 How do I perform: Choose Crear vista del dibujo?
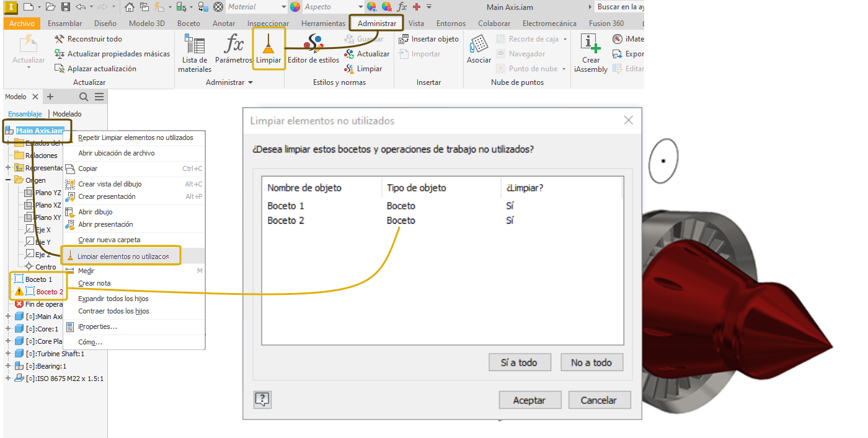[134, 184]
